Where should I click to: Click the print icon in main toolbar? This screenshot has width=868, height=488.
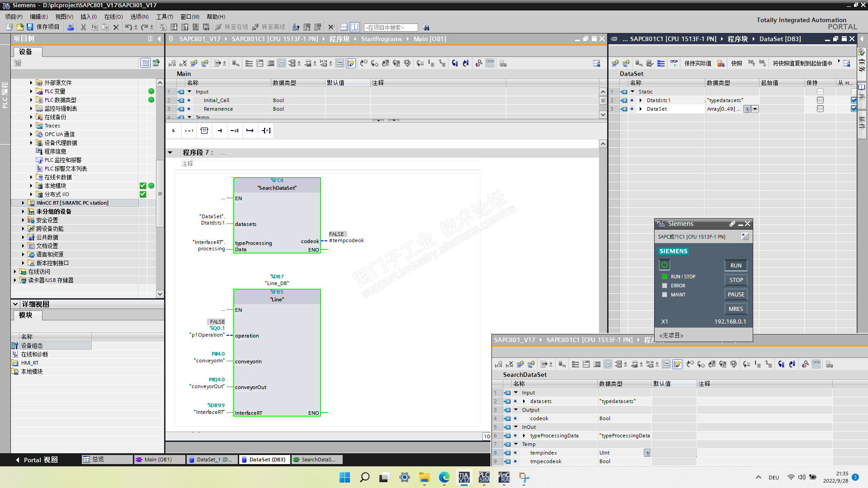[x=71, y=27]
